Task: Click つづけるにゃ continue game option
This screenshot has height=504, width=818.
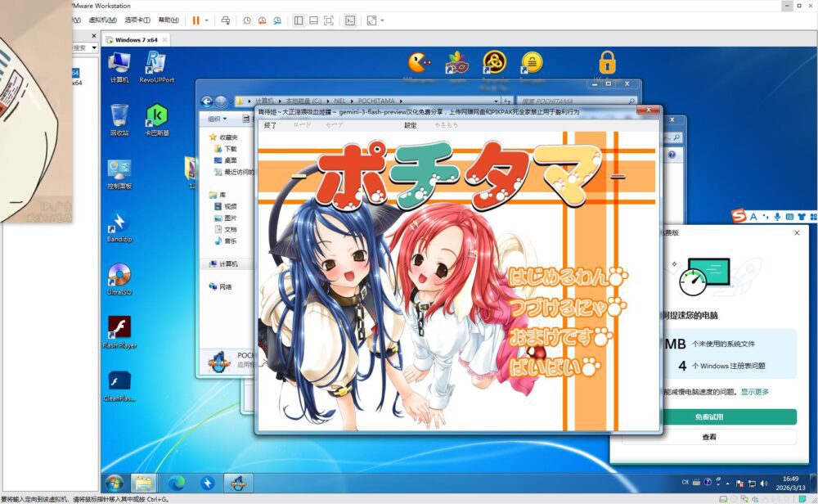Action: point(567,307)
